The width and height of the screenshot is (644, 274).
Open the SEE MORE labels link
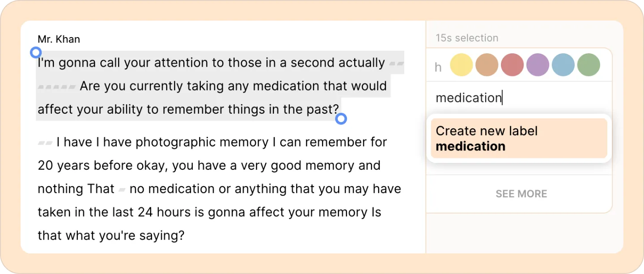tap(521, 194)
